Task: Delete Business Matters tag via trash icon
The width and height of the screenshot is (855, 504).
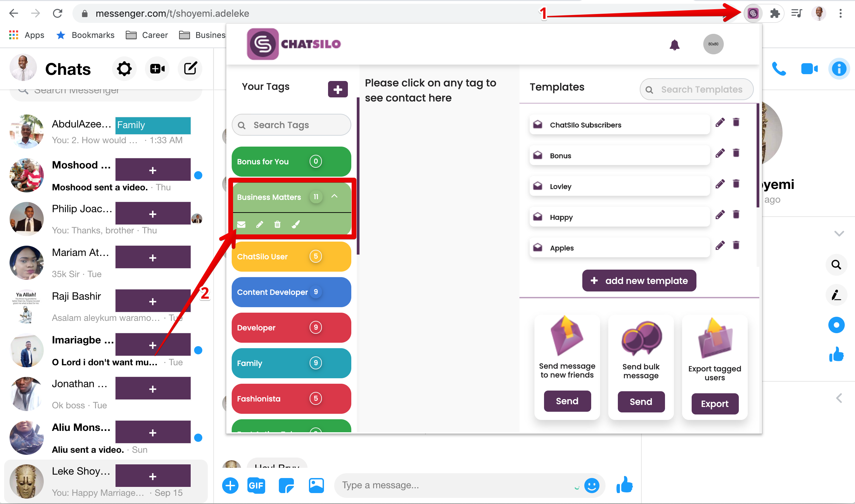Action: point(277,224)
